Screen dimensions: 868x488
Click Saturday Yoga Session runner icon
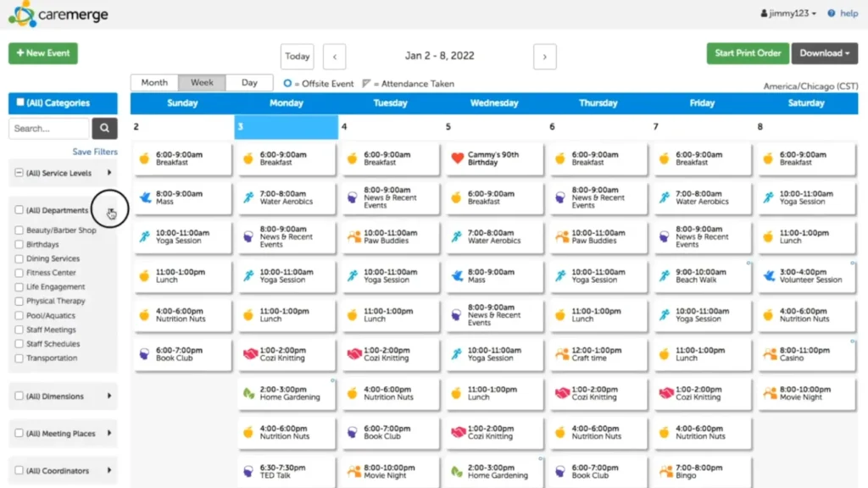click(768, 197)
